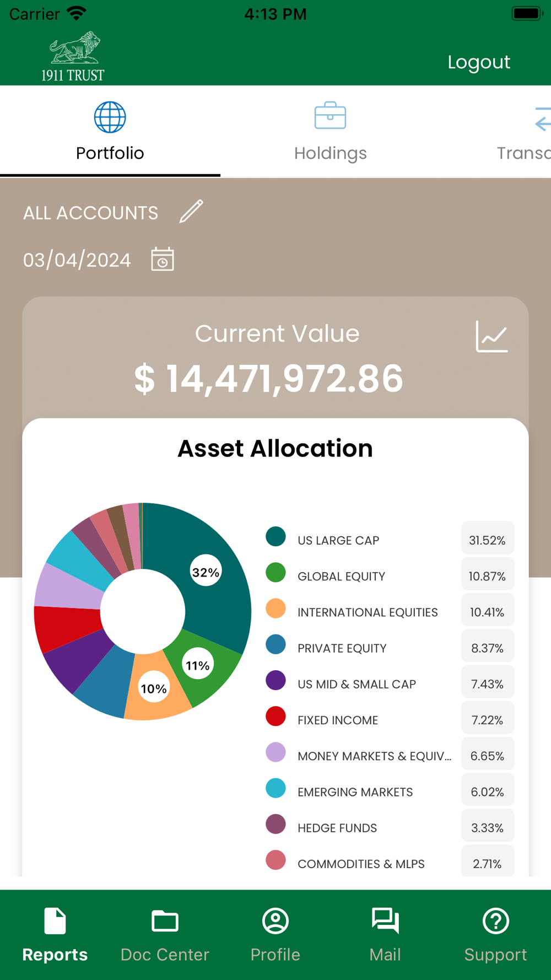551x980 pixels.
Task: Tap the Transactions arrow icon
Action: point(543,119)
